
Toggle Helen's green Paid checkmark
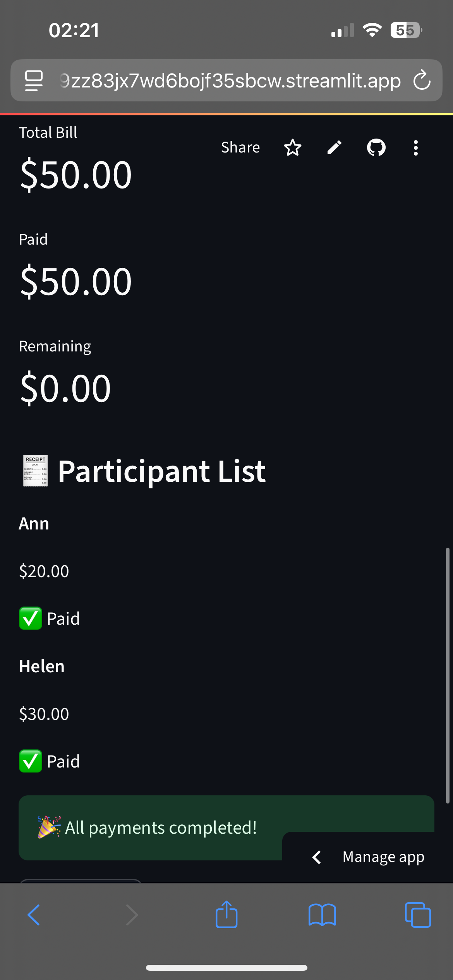pos(31,761)
